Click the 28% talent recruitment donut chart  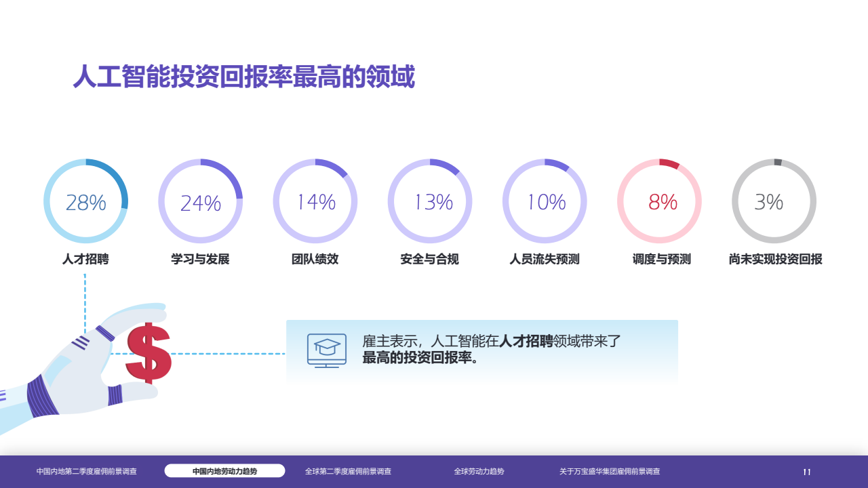click(85, 201)
